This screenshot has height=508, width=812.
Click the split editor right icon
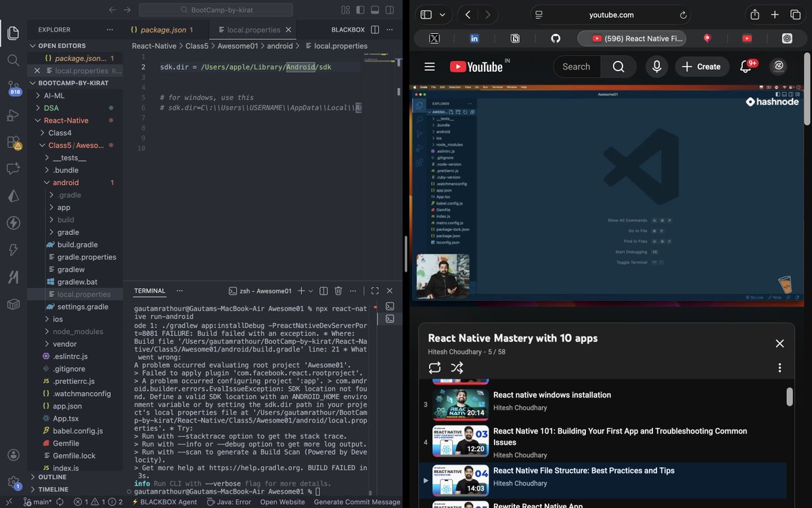pyautogui.click(x=375, y=30)
